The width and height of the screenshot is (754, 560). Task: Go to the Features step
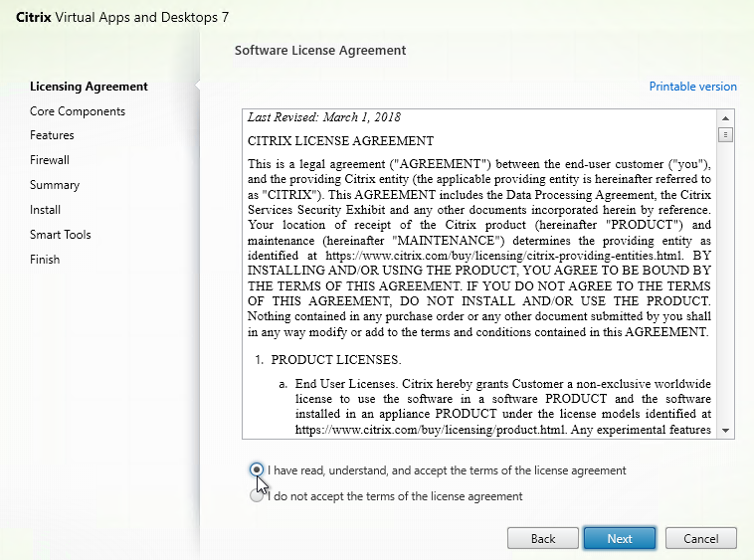[x=52, y=135]
